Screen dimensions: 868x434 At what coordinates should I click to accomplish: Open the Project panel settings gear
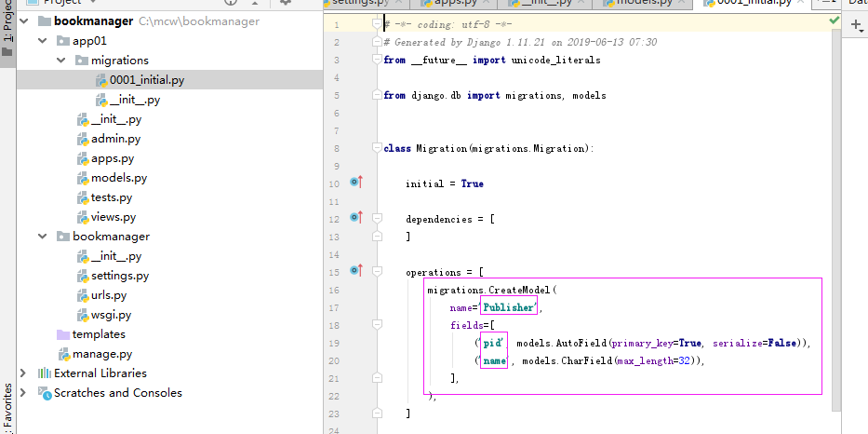(x=286, y=2)
